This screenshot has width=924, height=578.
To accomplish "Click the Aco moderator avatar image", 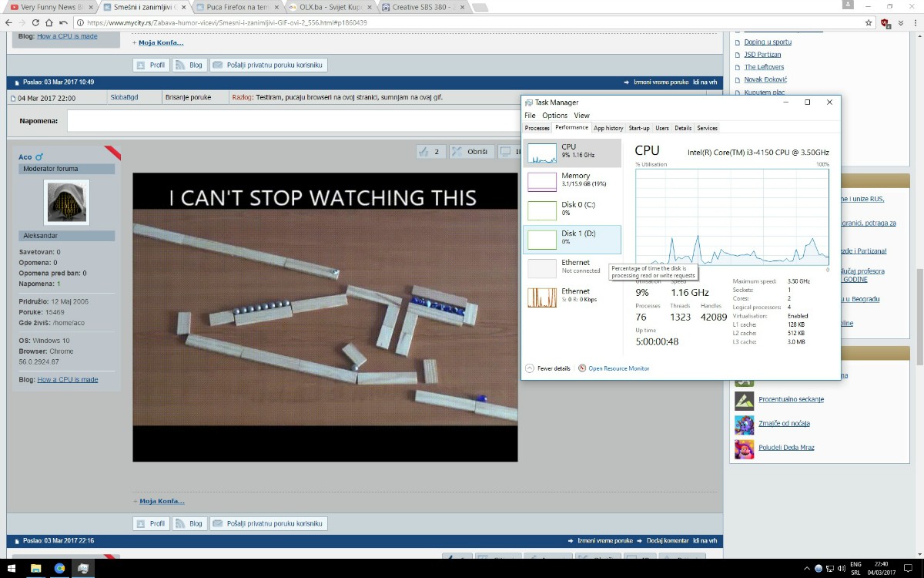I will tap(66, 203).
